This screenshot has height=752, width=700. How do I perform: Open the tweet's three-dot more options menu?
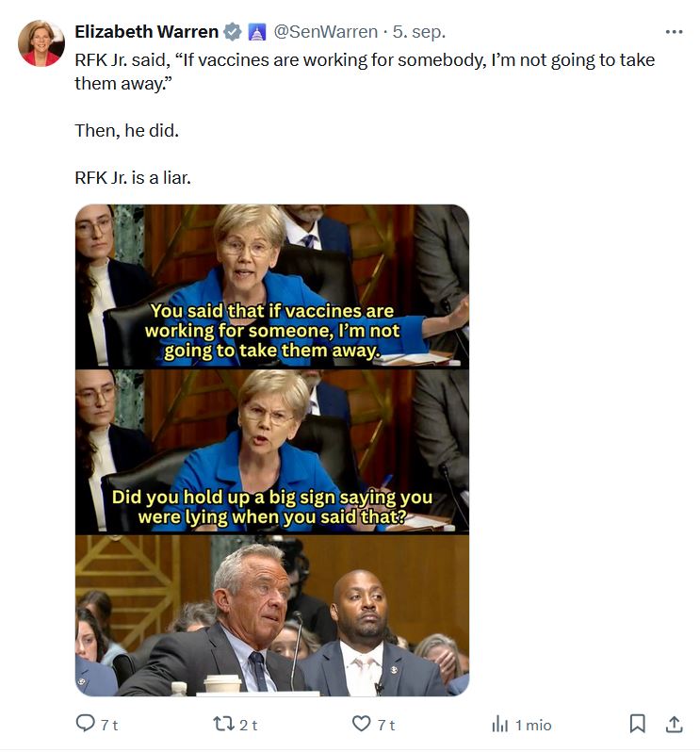pyautogui.click(x=674, y=32)
